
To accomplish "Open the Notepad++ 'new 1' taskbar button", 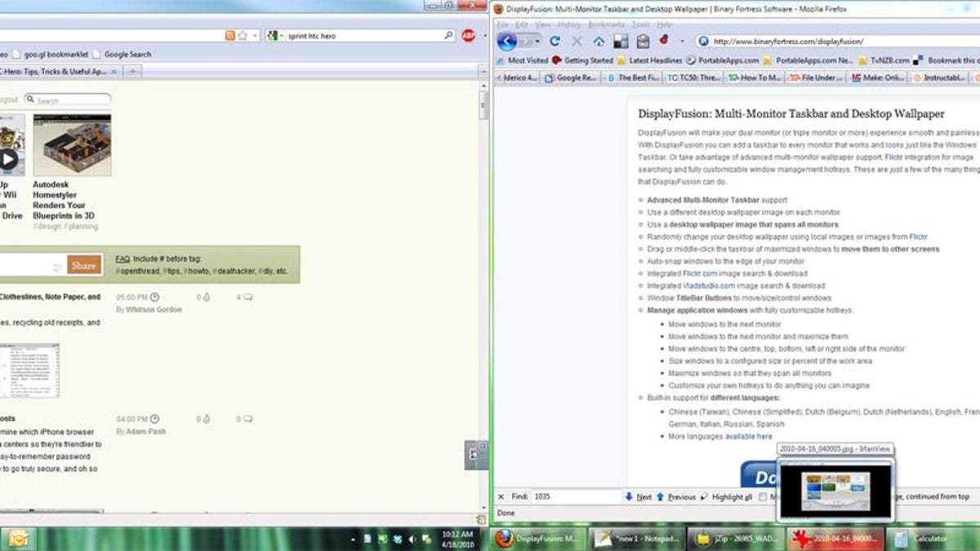I will [x=636, y=539].
